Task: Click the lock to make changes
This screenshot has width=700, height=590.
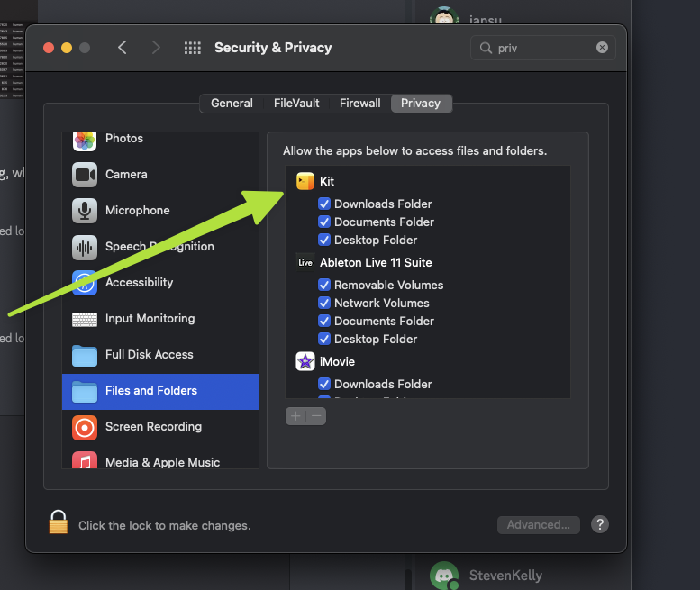Action: tap(59, 522)
